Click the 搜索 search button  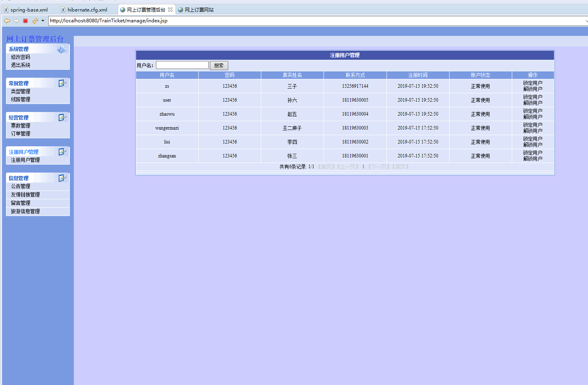click(219, 65)
